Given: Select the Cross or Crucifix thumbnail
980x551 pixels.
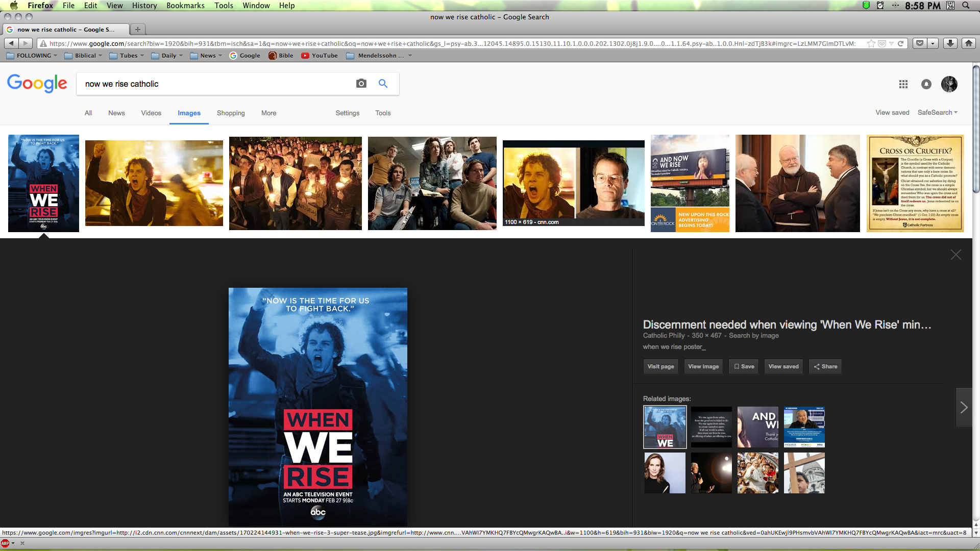Looking at the screenshot, I should [x=915, y=183].
